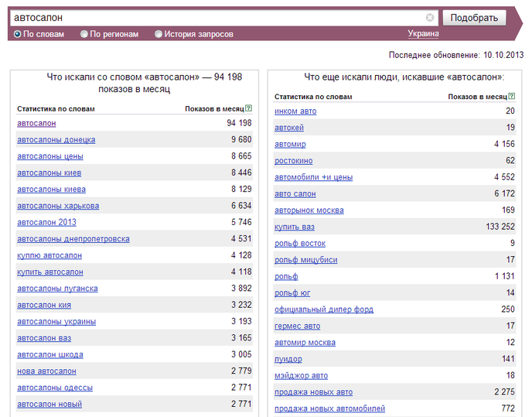Open the 'официальный дилер форд' link
The width and height of the screenshot is (532, 417).
click(x=324, y=309)
